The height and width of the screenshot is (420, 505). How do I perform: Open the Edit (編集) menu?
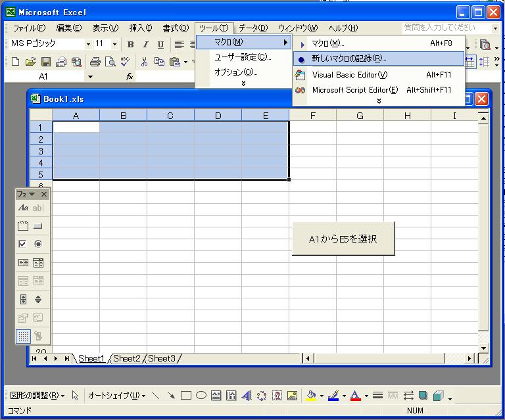(x=69, y=28)
